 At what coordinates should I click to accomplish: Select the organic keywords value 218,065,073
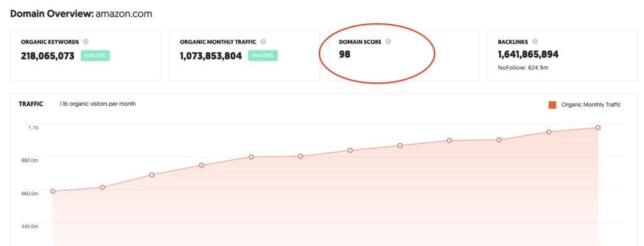pos(48,55)
